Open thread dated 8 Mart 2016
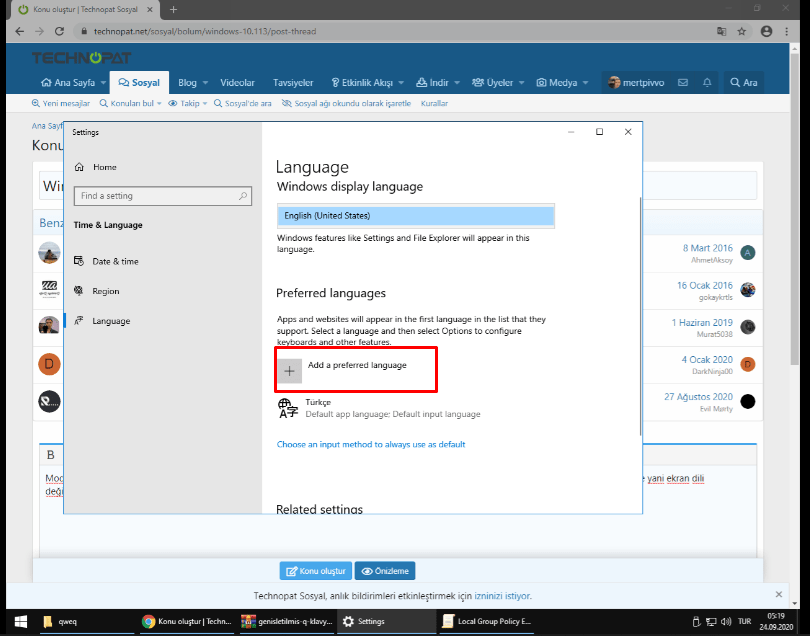This screenshot has width=810, height=636. coord(707,248)
